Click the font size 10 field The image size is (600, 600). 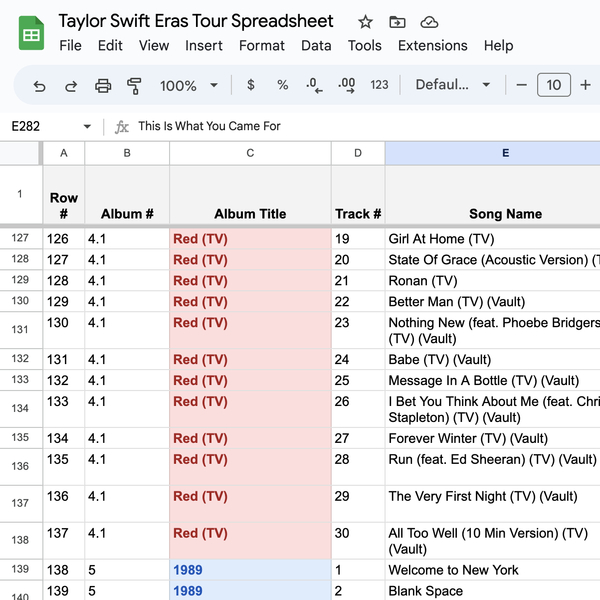click(554, 85)
